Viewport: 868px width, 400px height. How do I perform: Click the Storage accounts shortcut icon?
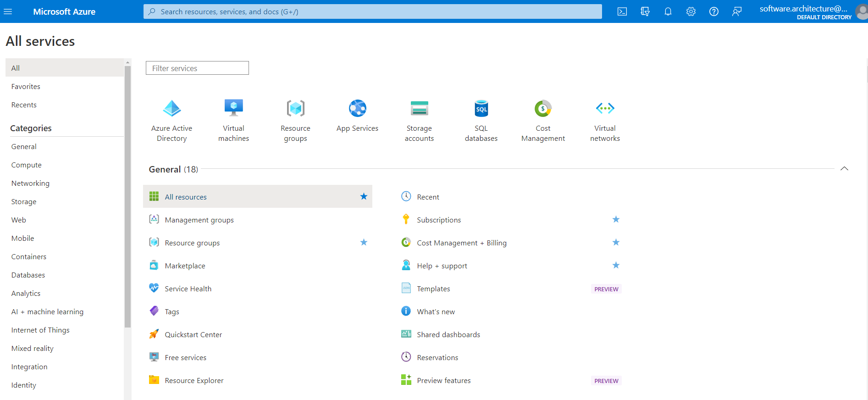click(x=419, y=109)
